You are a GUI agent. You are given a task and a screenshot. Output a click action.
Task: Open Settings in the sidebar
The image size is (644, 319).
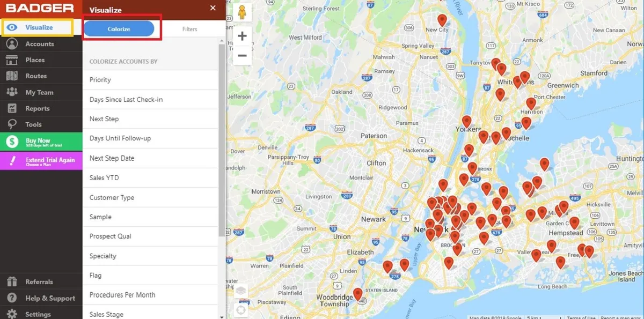click(38, 314)
